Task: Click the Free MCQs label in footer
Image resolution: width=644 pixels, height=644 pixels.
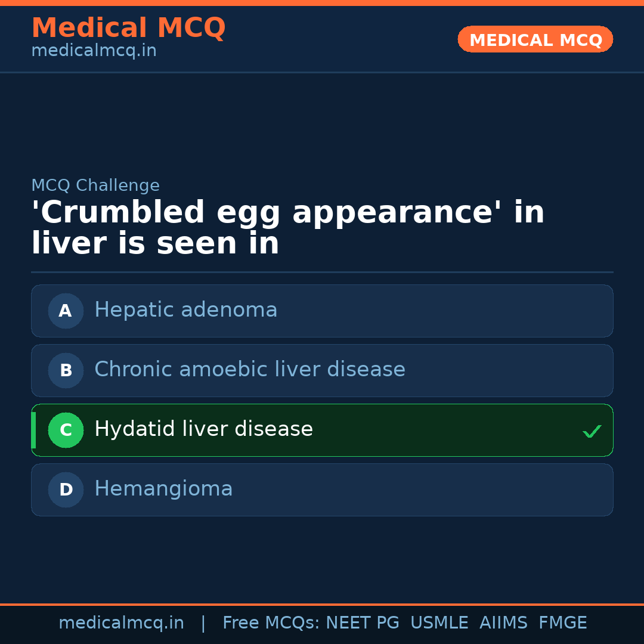Action: (271, 623)
